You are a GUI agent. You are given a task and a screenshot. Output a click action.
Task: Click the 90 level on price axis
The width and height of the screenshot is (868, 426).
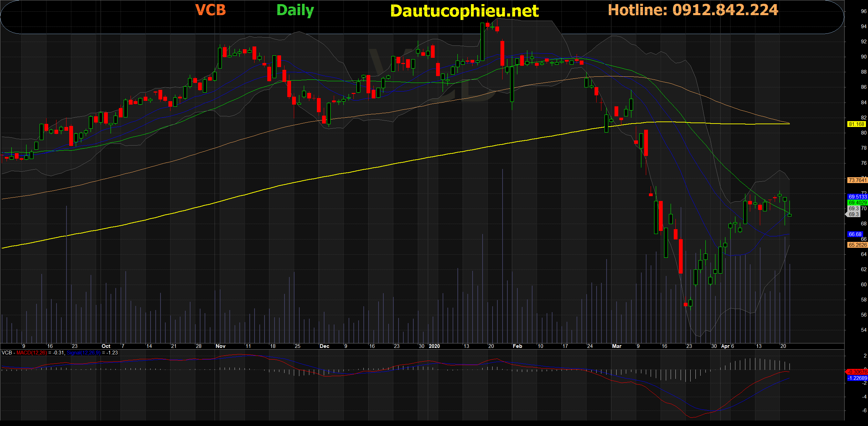tap(864, 57)
